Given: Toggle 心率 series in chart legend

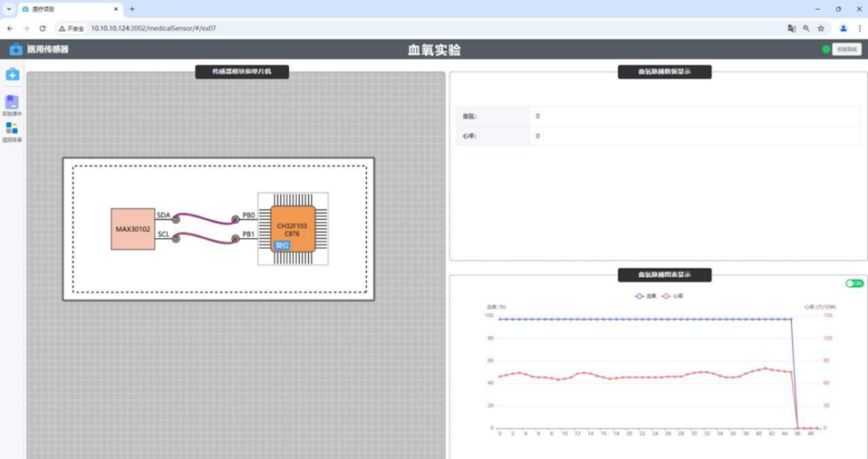Looking at the screenshot, I should [x=672, y=296].
